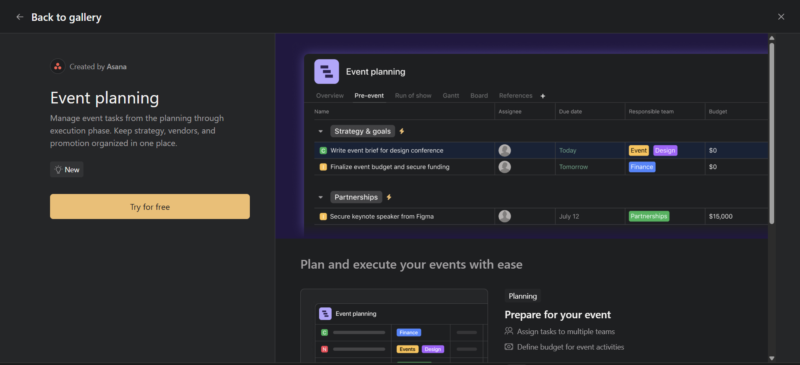Click the lower Event planning preview thumbnail
The height and width of the screenshot is (365, 800).
pos(394,327)
